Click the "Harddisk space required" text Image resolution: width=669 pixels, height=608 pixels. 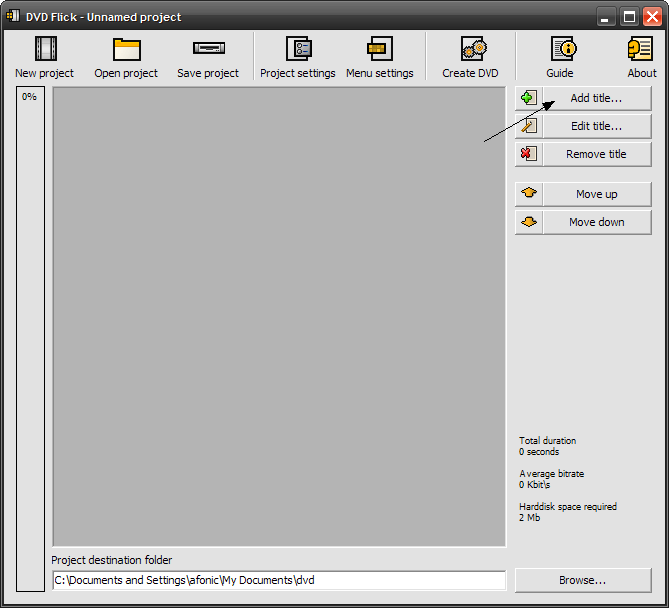click(568, 506)
